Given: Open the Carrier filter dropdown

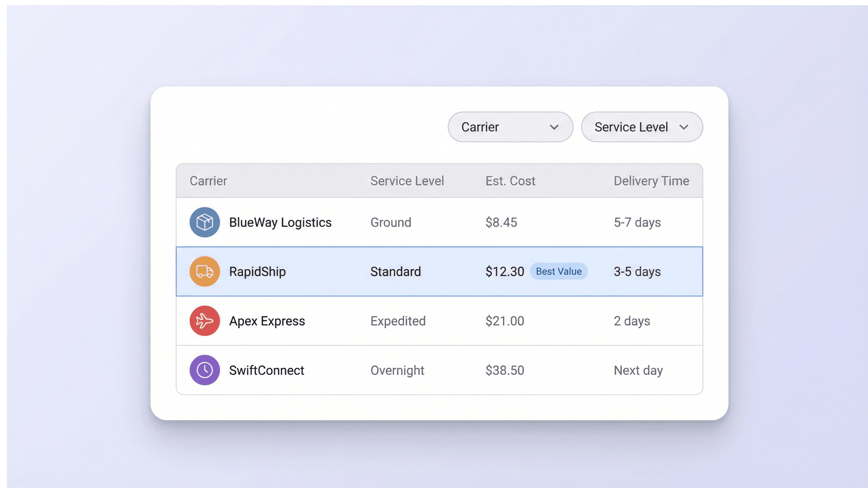Looking at the screenshot, I should [510, 127].
